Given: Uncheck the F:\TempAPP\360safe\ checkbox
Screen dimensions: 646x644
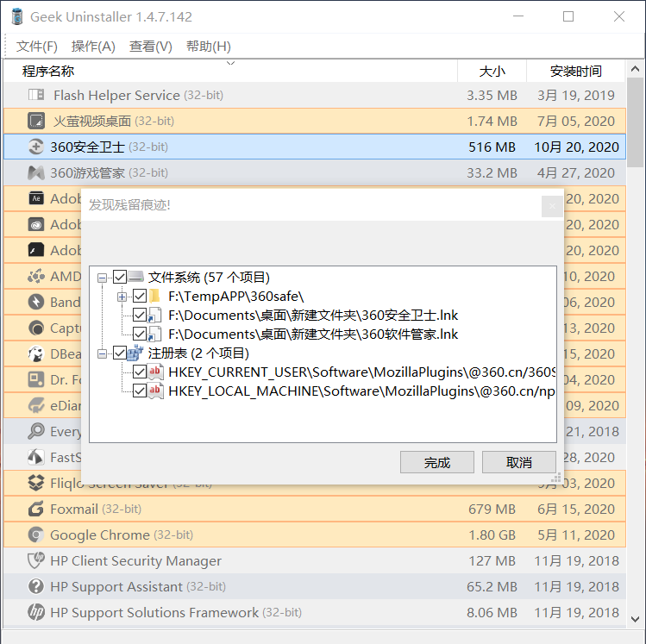Looking at the screenshot, I should (x=140, y=296).
